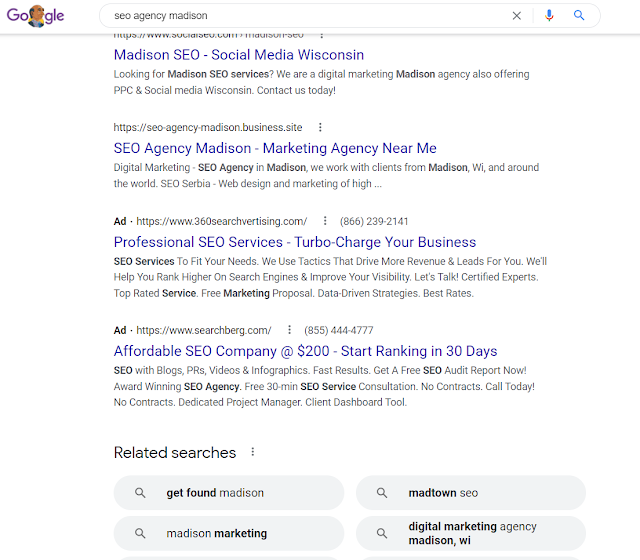This screenshot has height=560, width=640.
Task: Select related search 'digital marketing agency madison, wi'
Action: click(x=471, y=533)
